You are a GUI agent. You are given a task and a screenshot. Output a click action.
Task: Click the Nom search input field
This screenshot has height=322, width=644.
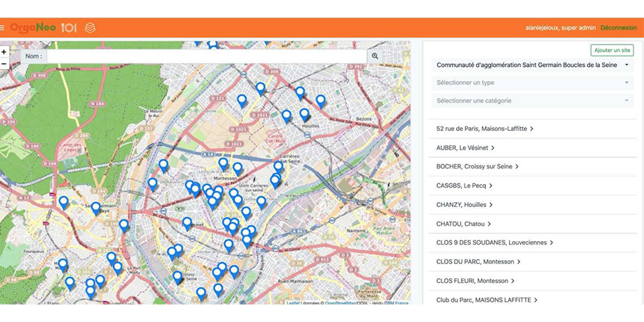[x=206, y=56]
